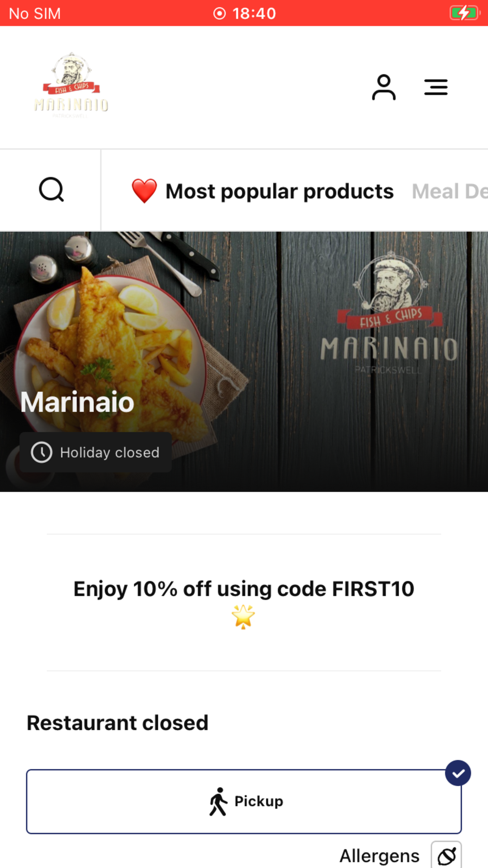
Task: Open the fish and chips banner image
Action: tap(244, 362)
